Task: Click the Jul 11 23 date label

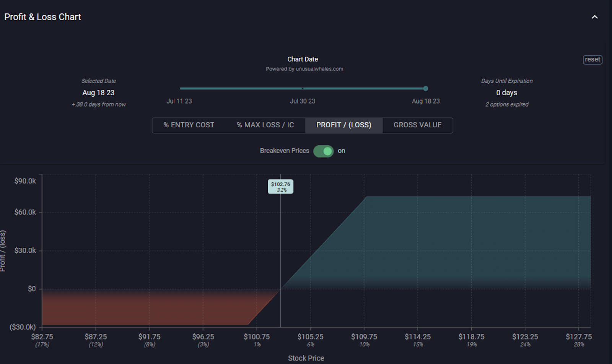Action: coord(179,101)
